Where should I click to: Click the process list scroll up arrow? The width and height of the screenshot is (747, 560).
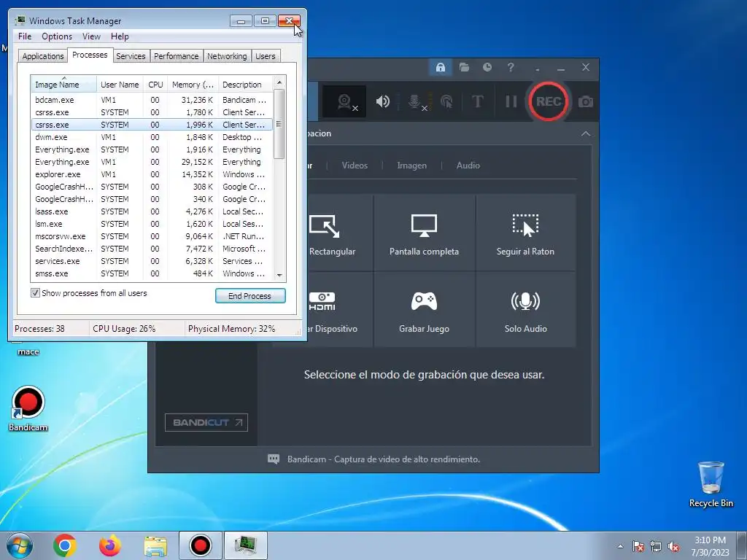tap(279, 82)
